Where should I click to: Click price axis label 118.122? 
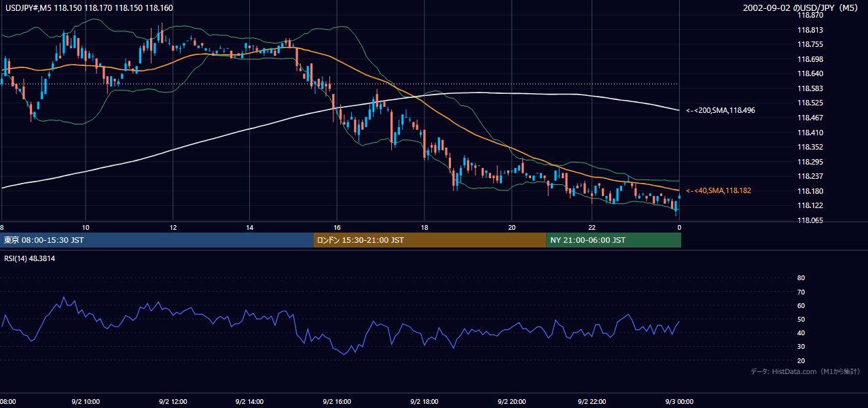click(x=810, y=205)
